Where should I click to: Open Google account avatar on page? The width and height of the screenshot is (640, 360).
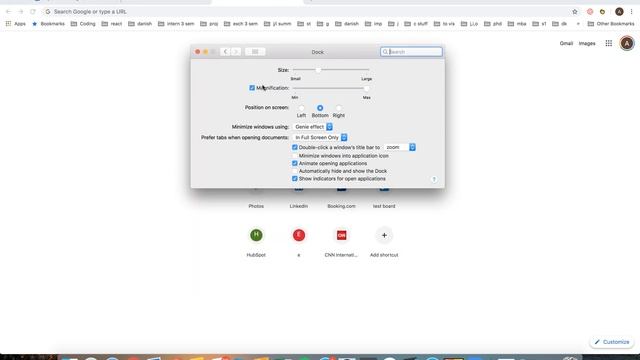tap(627, 43)
